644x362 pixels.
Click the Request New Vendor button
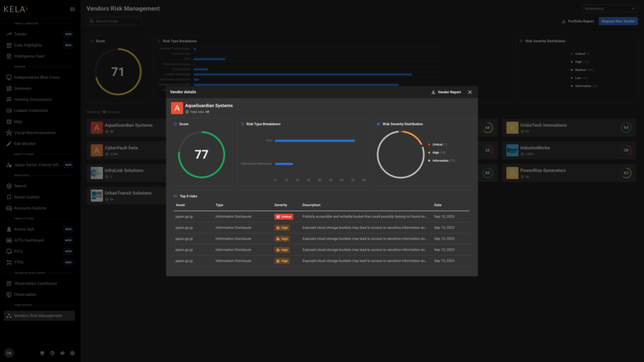point(618,21)
